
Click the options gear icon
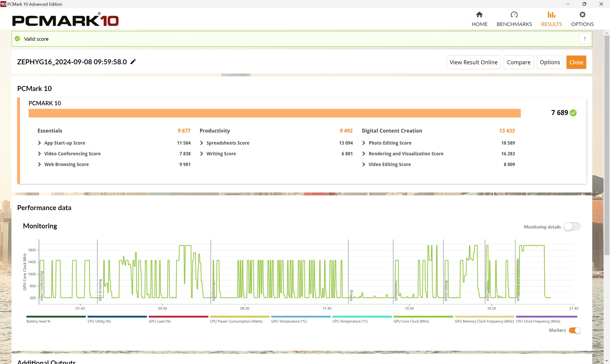point(582,15)
